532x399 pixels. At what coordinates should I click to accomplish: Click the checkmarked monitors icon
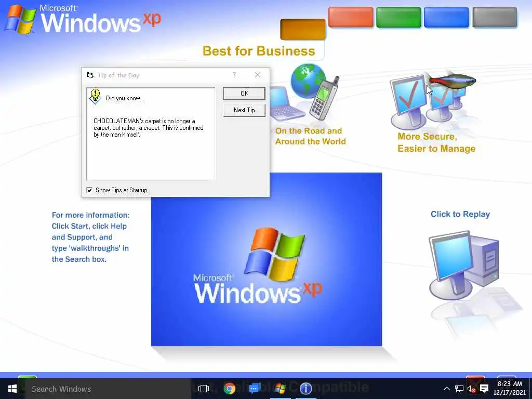pyautogui.click(x=429, y=102)
